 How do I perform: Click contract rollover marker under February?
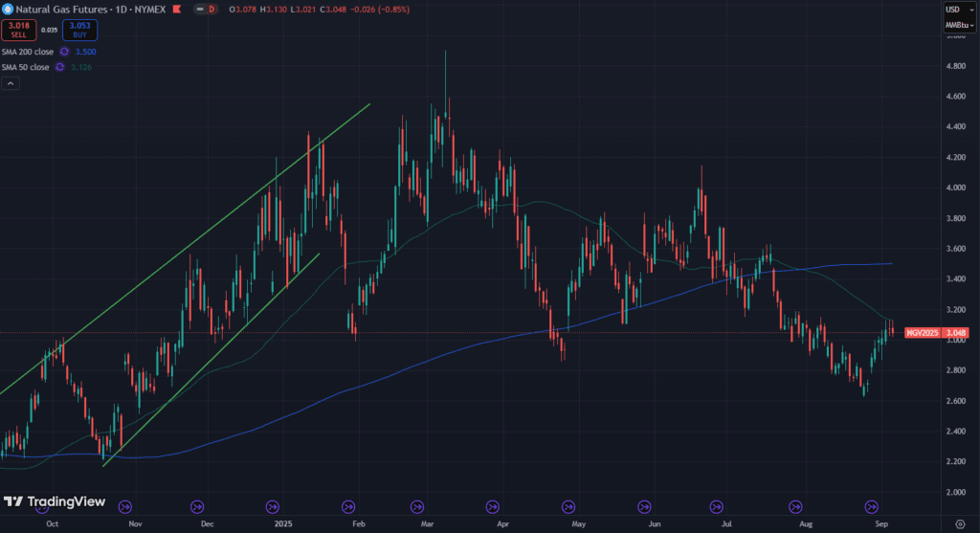click(x=347, y=505)
